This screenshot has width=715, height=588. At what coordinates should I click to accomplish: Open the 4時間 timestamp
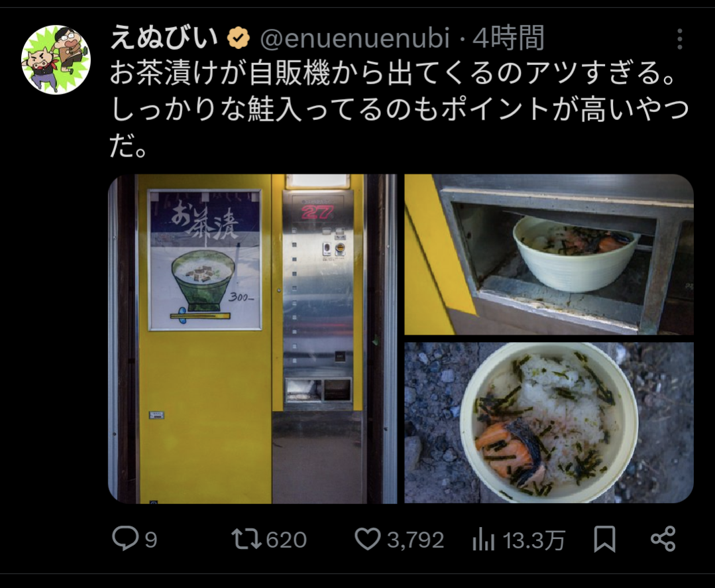pyautogui.click(x=508, y=38)
